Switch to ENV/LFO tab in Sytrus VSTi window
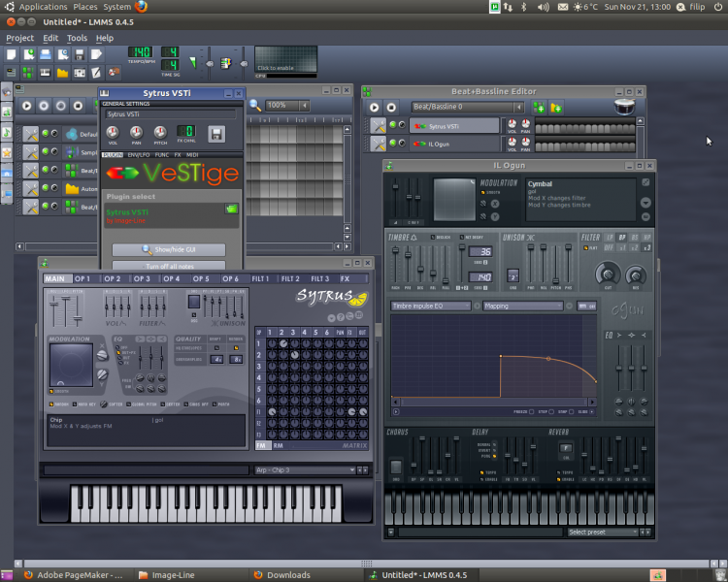The image size is (728, 582). 139,155
